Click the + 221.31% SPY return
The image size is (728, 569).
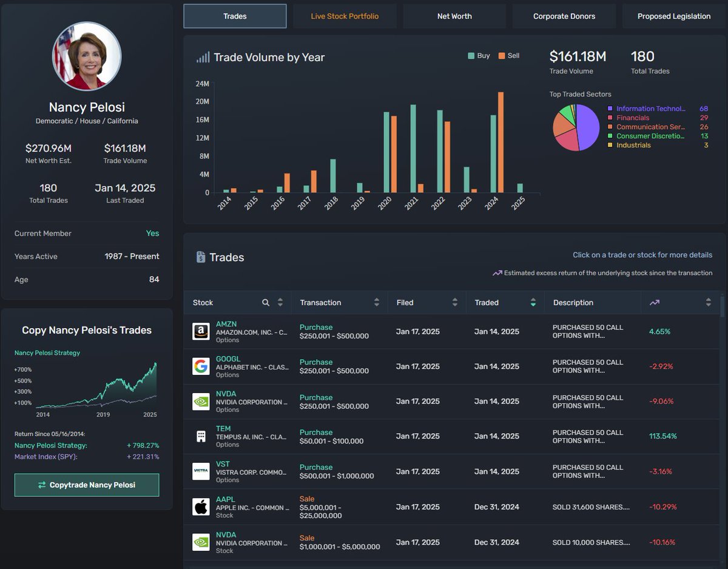tap(143, 457)
